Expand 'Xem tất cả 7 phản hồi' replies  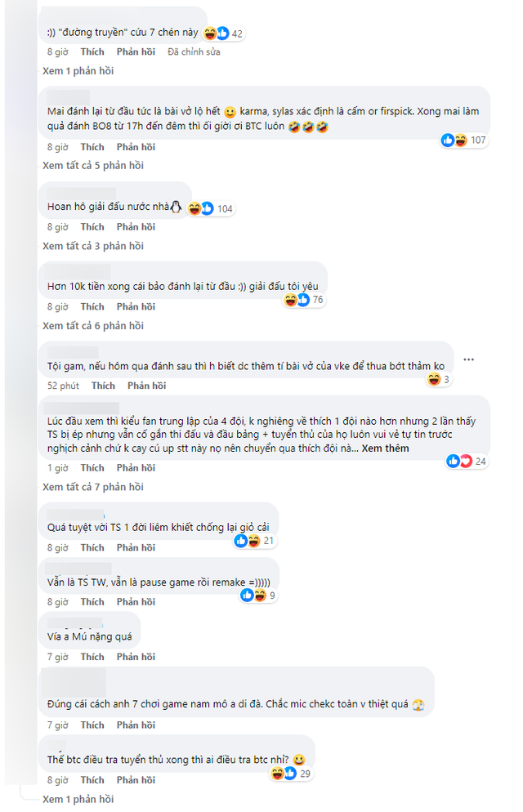pos(93,487)
